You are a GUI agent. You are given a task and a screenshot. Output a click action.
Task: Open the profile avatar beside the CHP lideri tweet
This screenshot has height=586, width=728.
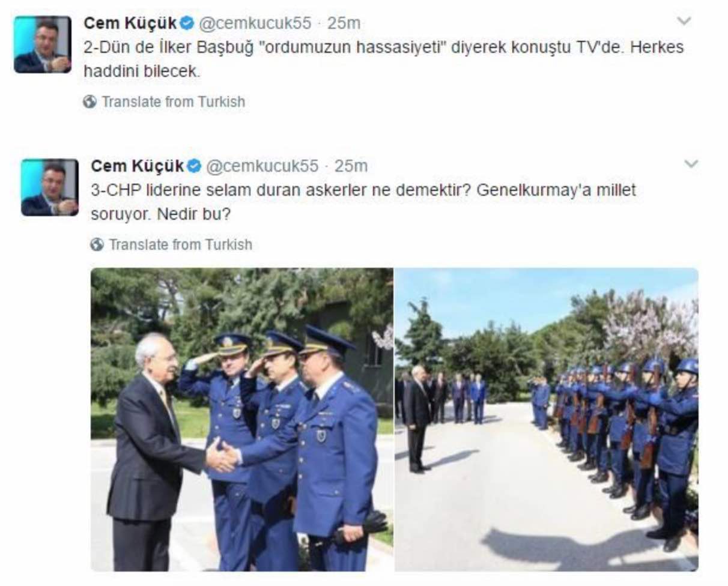(50, 187)
